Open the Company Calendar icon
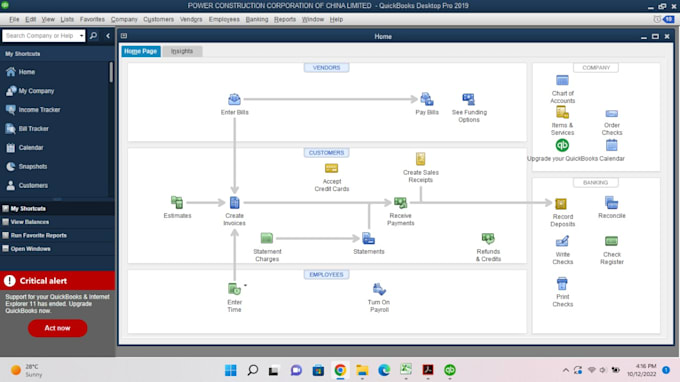Screen dimensions: 680x382 pos(611,145)
